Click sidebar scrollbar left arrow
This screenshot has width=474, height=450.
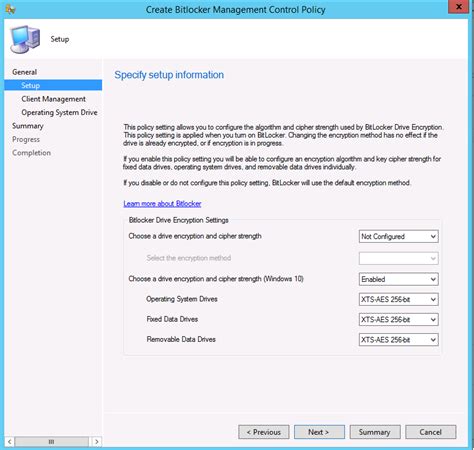pyautogui.click(x=9, y=442)
